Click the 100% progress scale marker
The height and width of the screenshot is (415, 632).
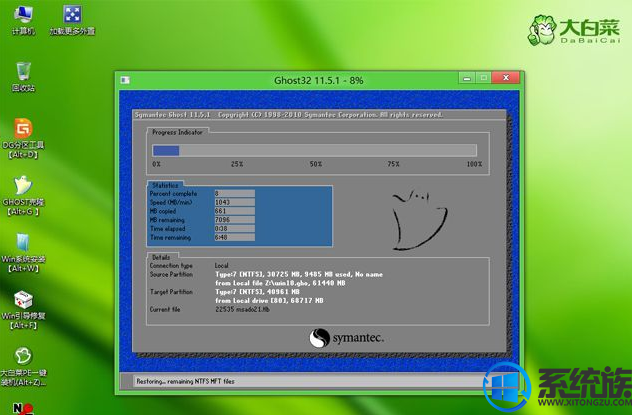click(x=474, y=164)
